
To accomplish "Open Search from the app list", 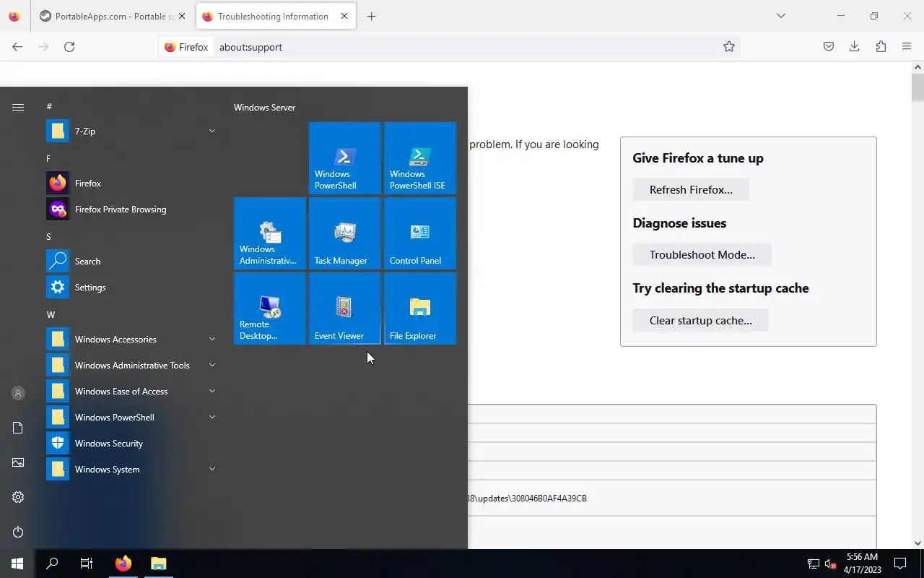I will [x=134, y=262].
